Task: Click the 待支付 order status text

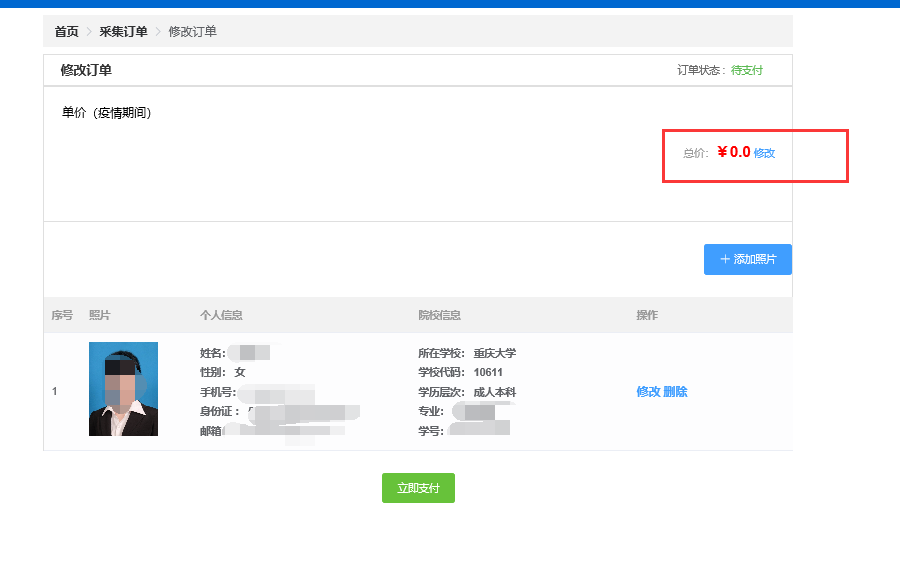Action: (x=746, y=71)
